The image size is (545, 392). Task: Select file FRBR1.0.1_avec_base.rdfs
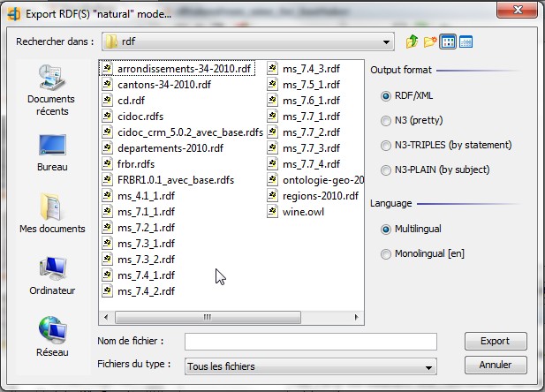[169, 180]
